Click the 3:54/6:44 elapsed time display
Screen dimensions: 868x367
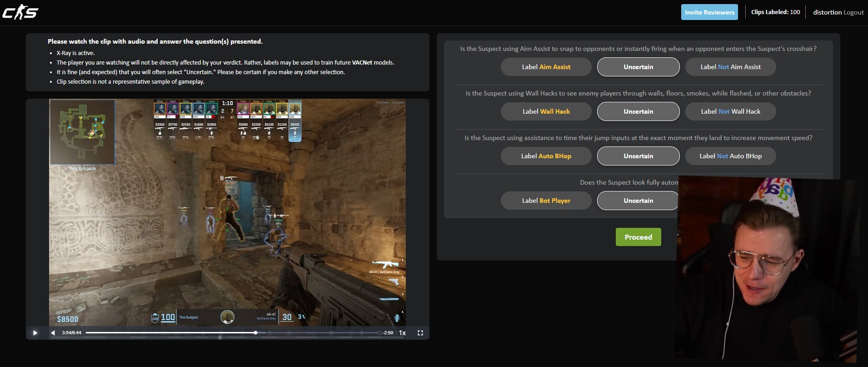[x=71, y=333]
